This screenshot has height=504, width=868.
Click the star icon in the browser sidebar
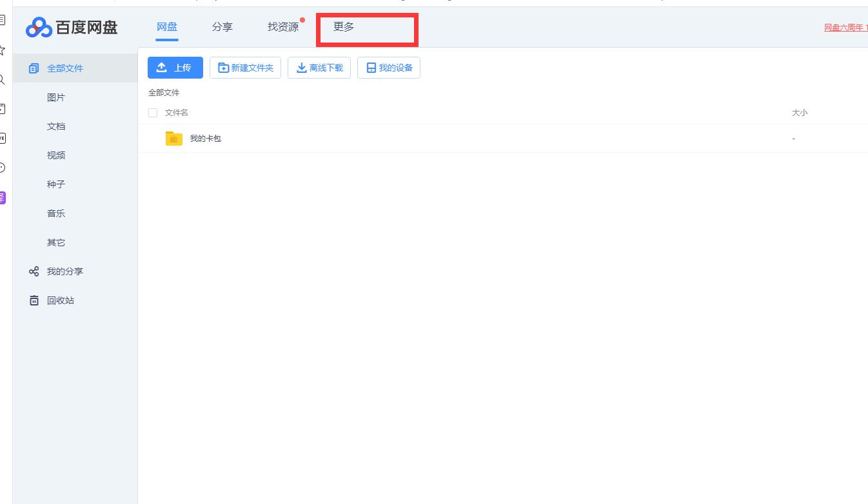click(2, 50)
